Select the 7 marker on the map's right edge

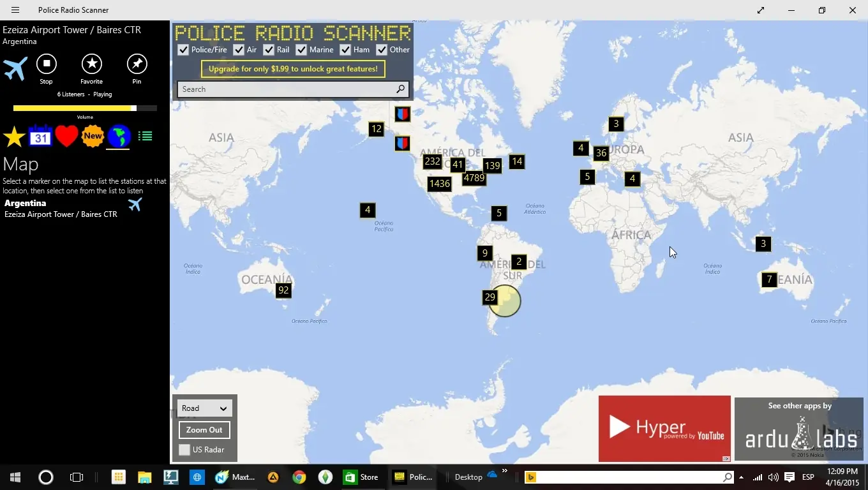coord(769,279)
